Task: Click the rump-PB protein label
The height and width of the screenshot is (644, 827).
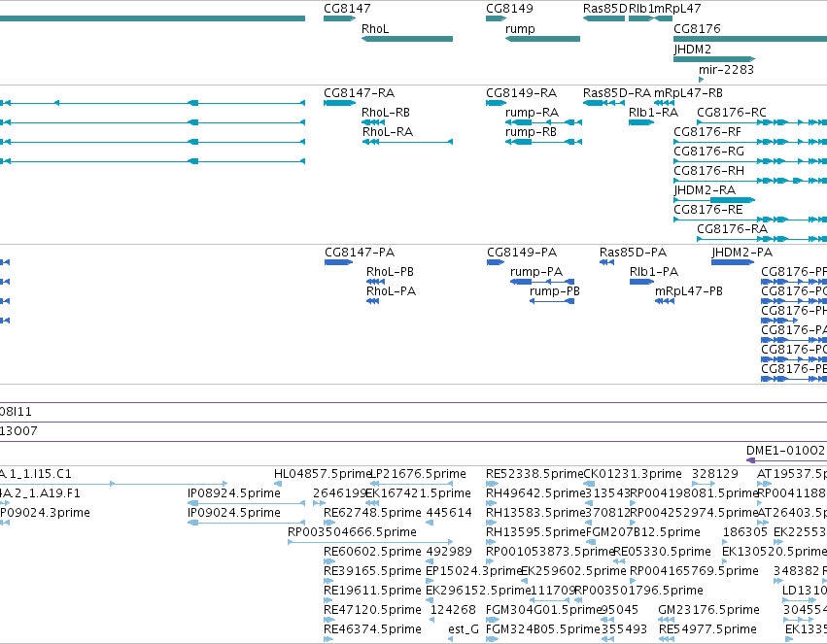Action: click(555, 291)
